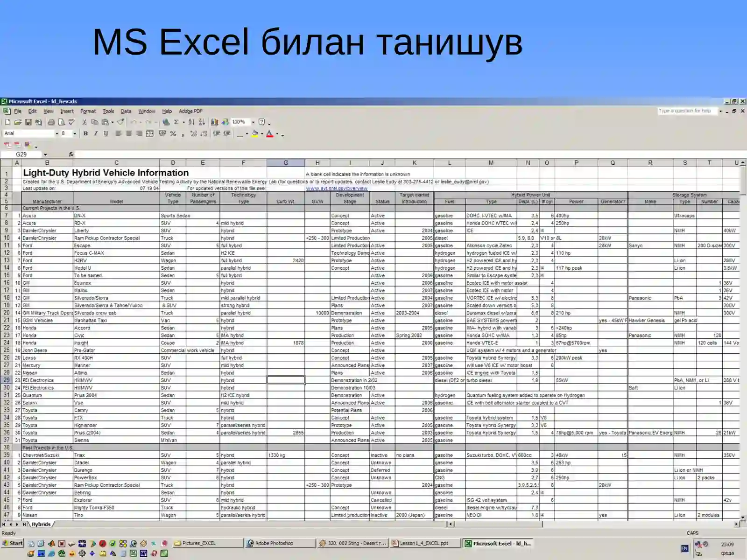Click the cell containing "Manhattan Taxi"
Image resolution: width=747 pixels, height=560 pixels.
(x=116, y=321)
